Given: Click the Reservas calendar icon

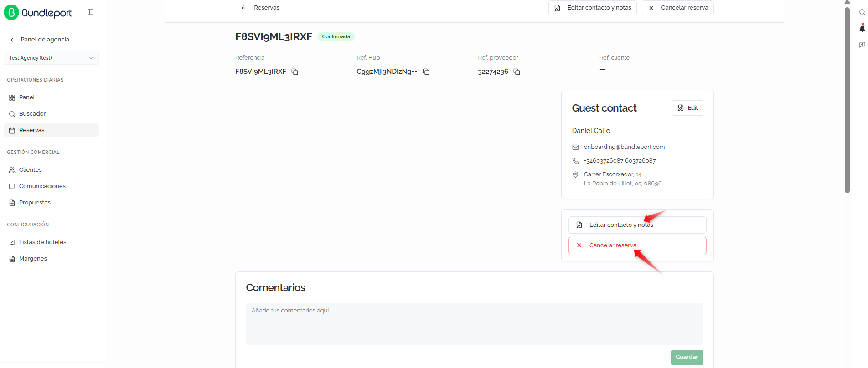Looking at the screenshot, I should click(12, 130).
